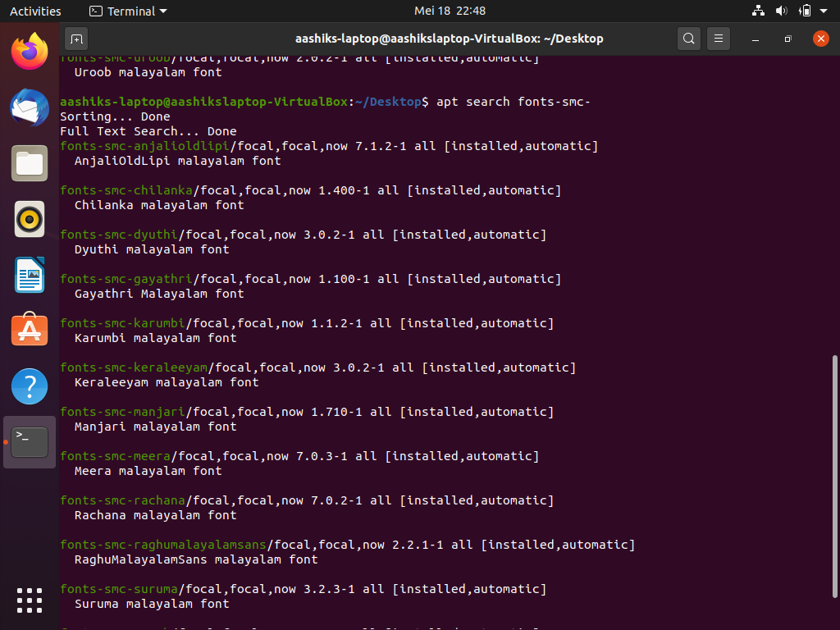Open Ubuntu Software store
This screenshot has height=630, width=840.
pyautogui.click(x=30, y=330)
